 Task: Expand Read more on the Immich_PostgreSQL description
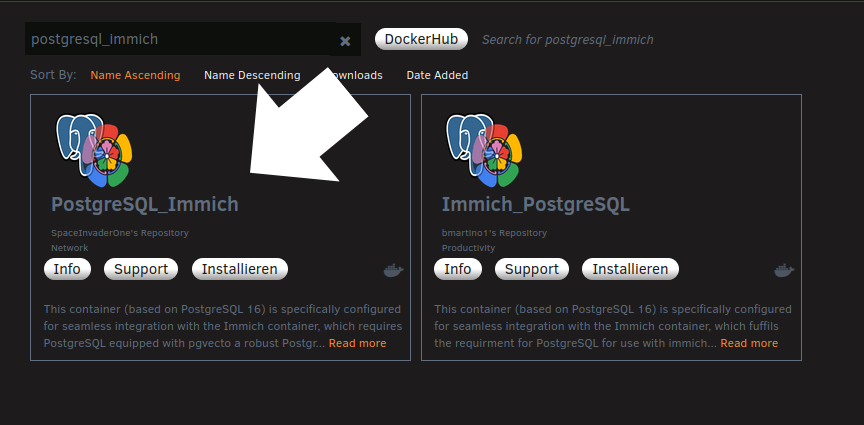click(x=748, y=343)
